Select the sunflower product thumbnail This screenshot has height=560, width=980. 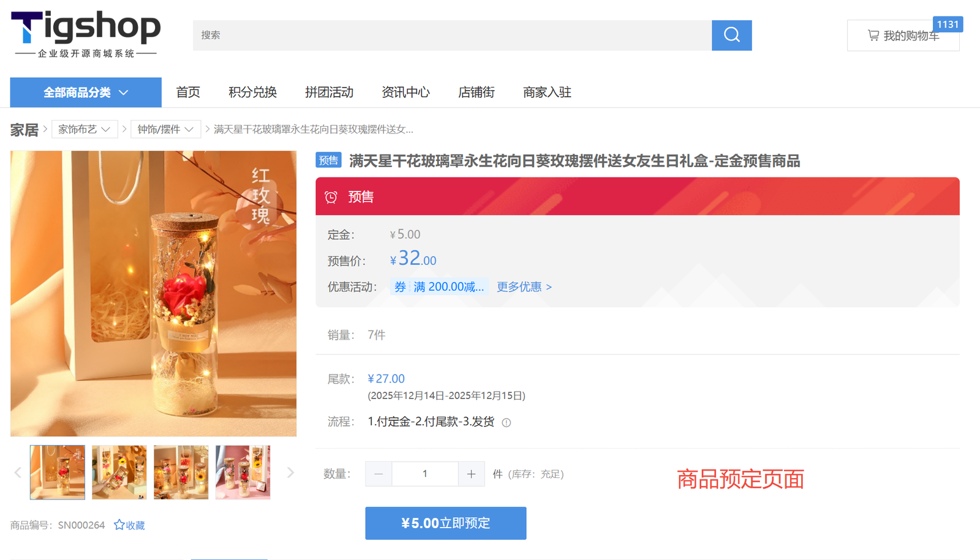tap(181, 472)
